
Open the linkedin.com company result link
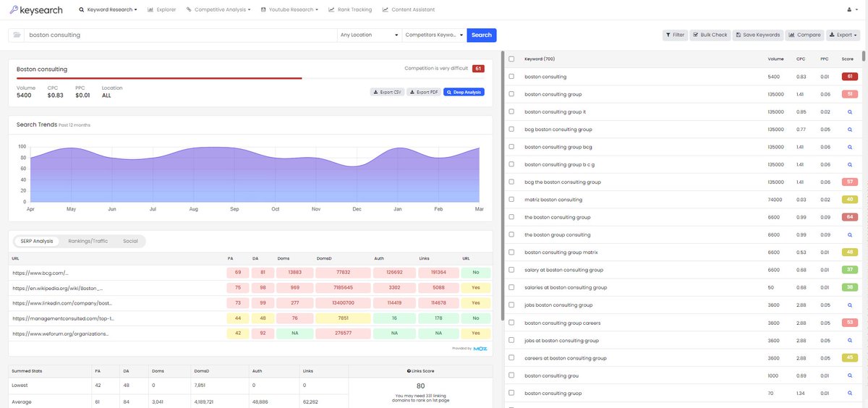(62, 303)
